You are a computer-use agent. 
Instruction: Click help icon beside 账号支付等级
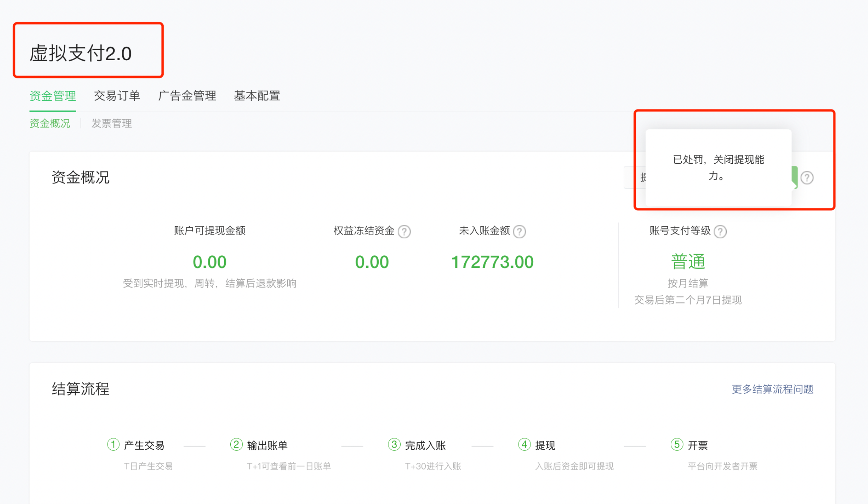(720, 231)
